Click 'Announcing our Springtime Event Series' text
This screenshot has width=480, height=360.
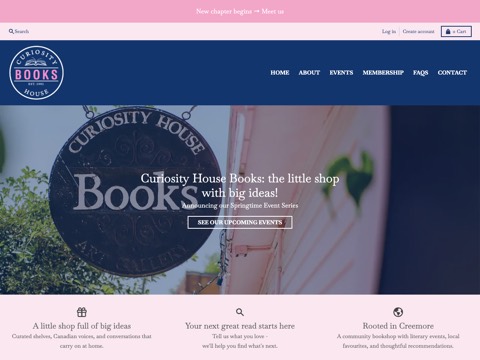pos(240,206)
